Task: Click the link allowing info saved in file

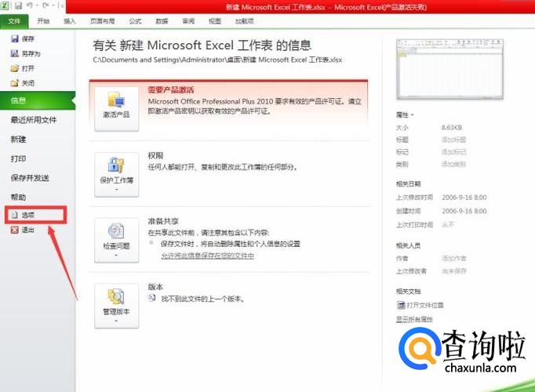Action: click(207, 256)
